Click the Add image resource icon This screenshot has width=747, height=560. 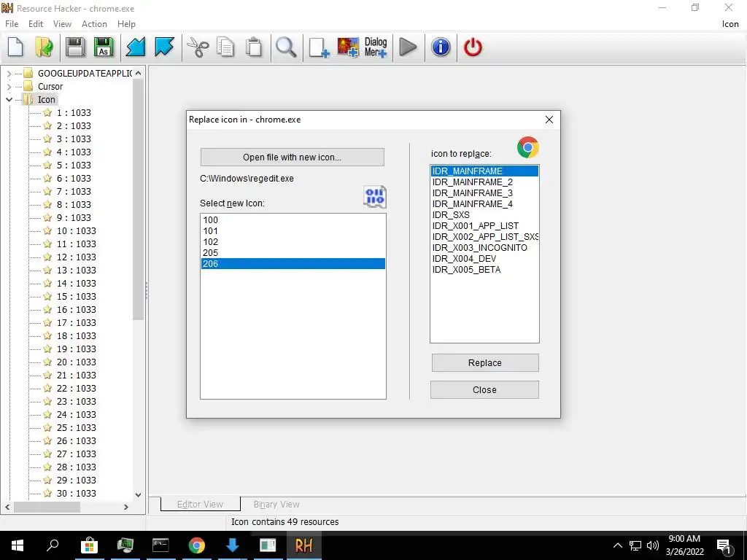(x=348, y=47)
